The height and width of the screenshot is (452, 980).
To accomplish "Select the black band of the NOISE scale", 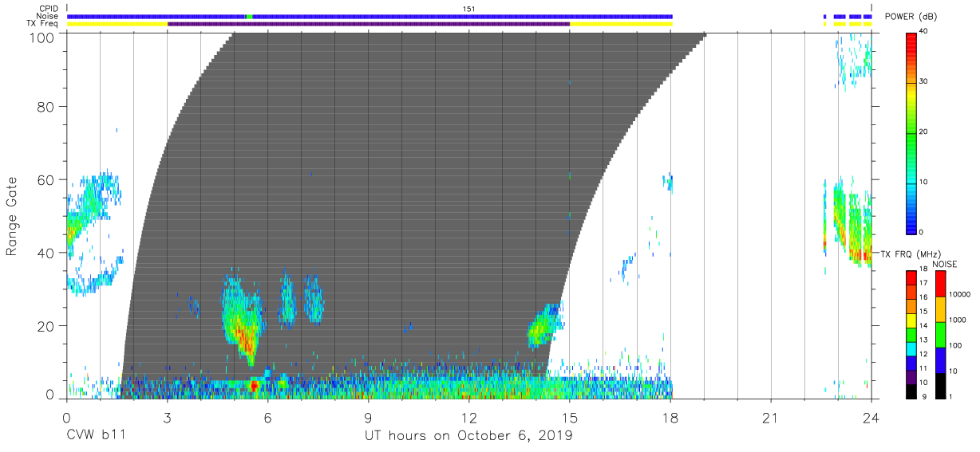I will click(x=941, y=386).
